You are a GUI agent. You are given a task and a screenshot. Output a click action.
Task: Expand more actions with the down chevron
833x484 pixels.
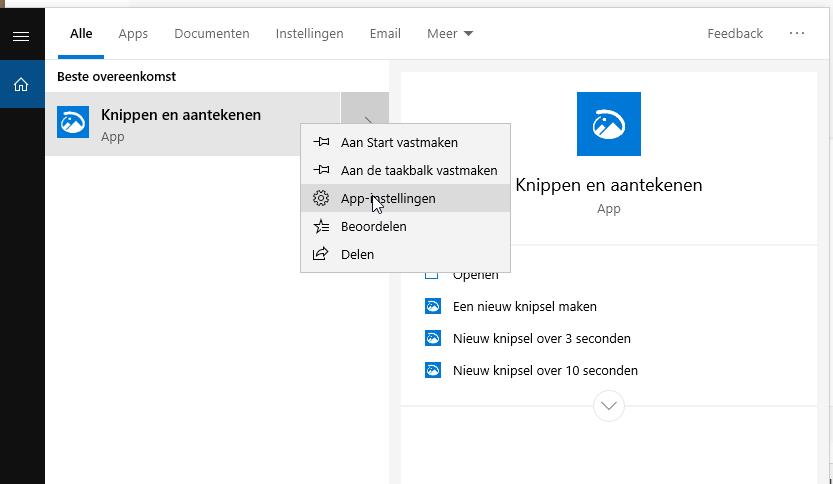click(x=608, y=406)
